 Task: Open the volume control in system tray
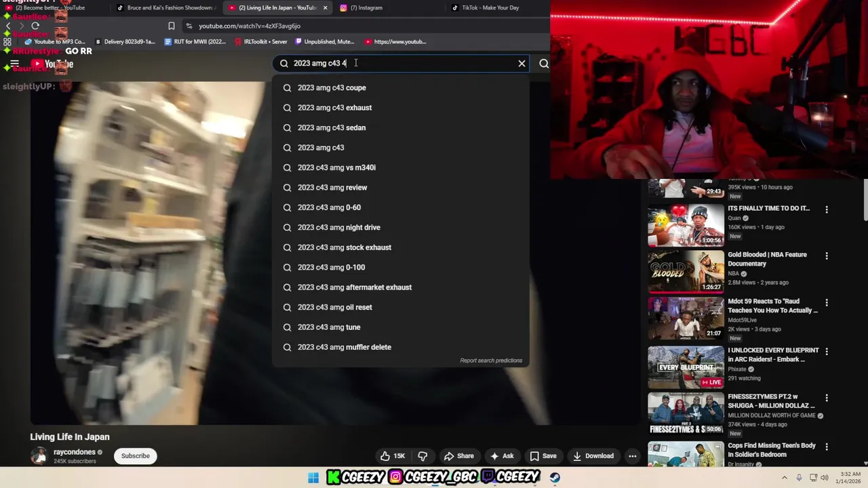(825, 478)
